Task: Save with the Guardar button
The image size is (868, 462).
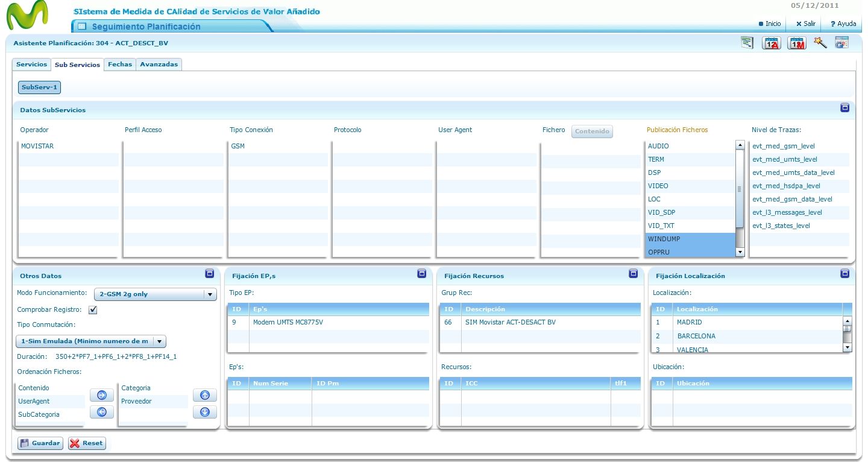Action: pyautogui.click(x=40, y=443)
